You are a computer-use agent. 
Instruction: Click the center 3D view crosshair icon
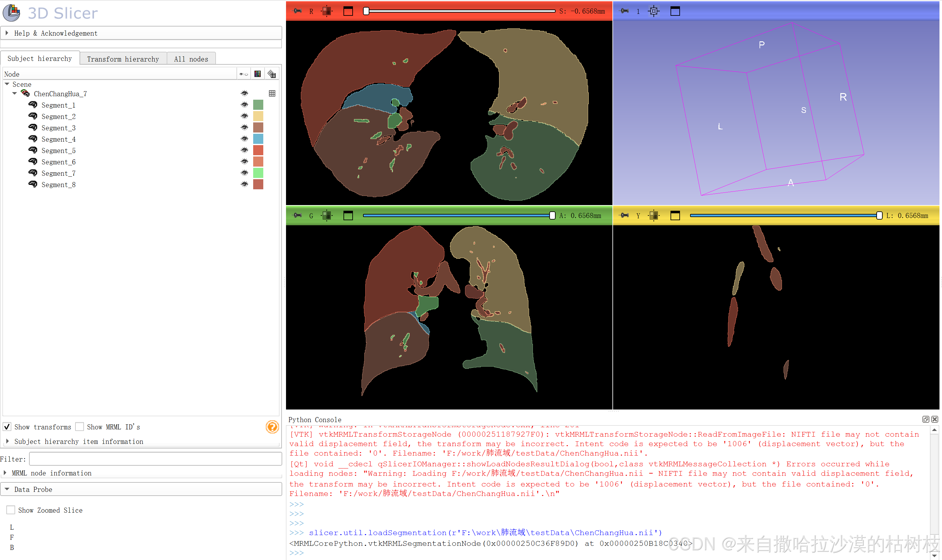point(653,11)
